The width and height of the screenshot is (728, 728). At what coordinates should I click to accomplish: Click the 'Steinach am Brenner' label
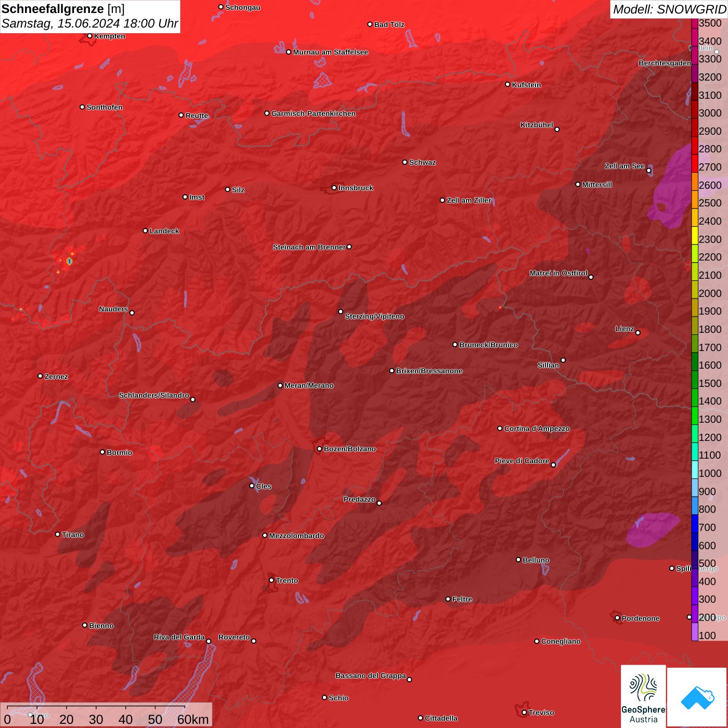[309, 247]
